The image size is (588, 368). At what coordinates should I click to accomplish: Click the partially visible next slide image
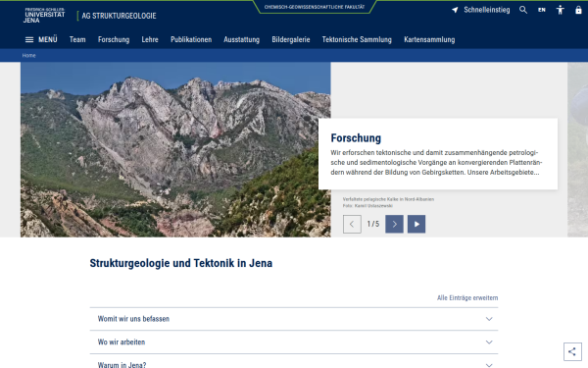click(577, 149)
